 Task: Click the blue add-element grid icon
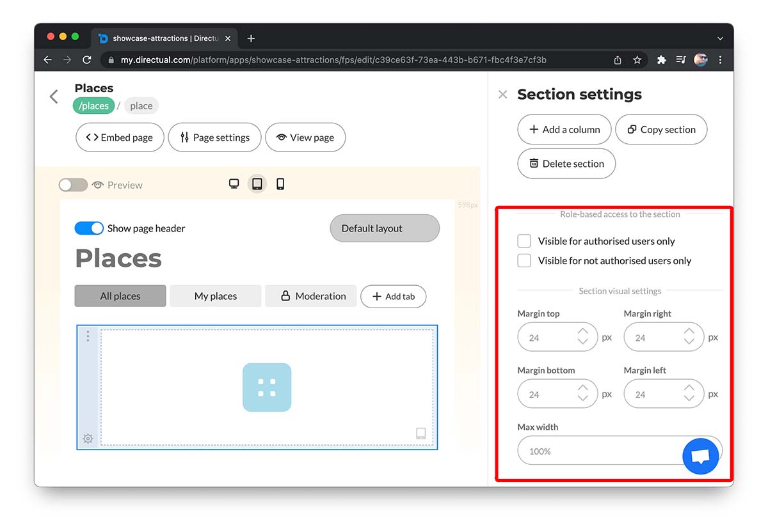pos(267,387)
